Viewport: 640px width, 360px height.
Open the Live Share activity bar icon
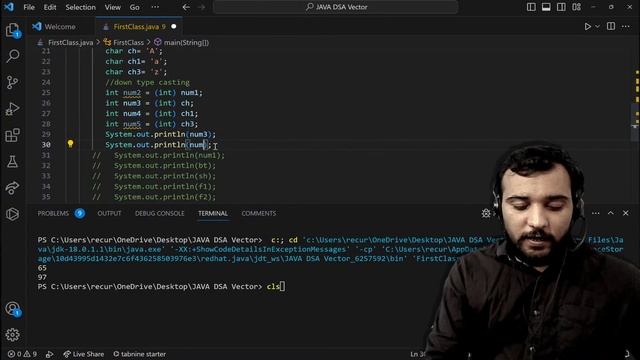coord(13,188)
